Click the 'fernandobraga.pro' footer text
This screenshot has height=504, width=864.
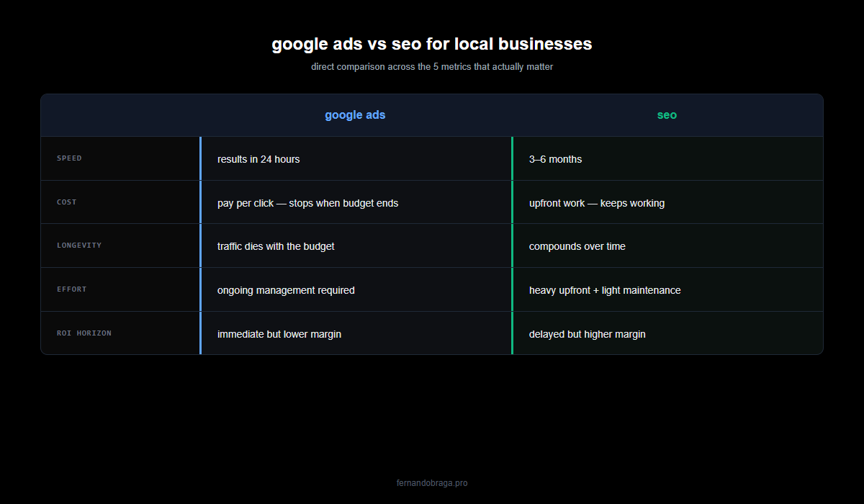[432, 483]
